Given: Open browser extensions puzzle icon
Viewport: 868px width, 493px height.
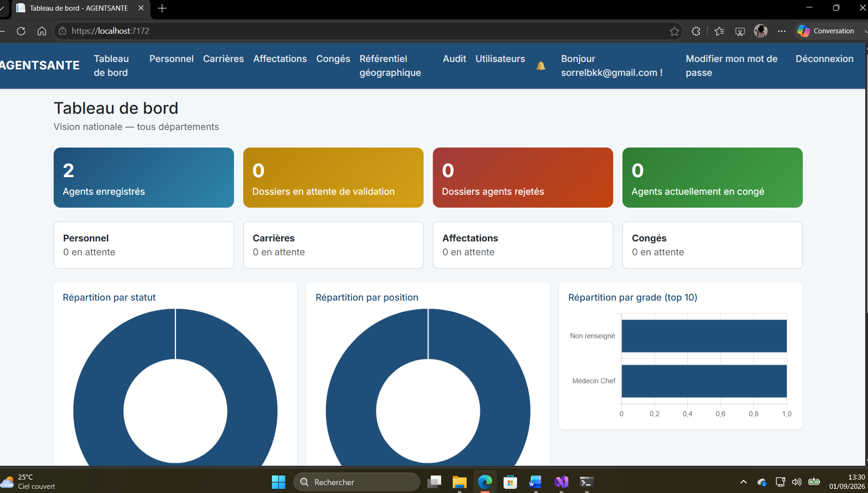Looking at the screenshot, I should click(x=696, y=31).
